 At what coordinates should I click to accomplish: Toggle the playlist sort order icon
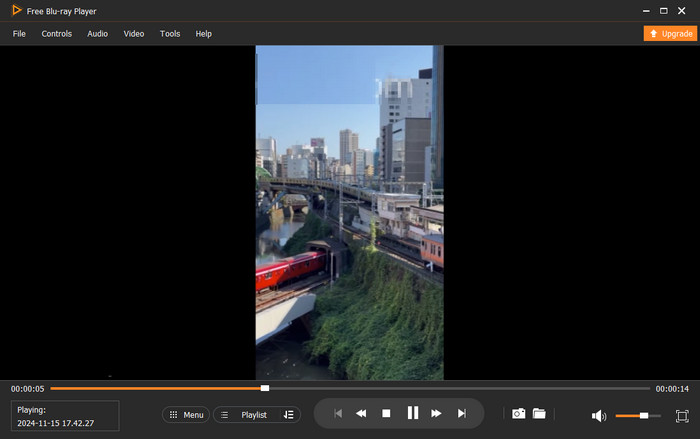288,414
